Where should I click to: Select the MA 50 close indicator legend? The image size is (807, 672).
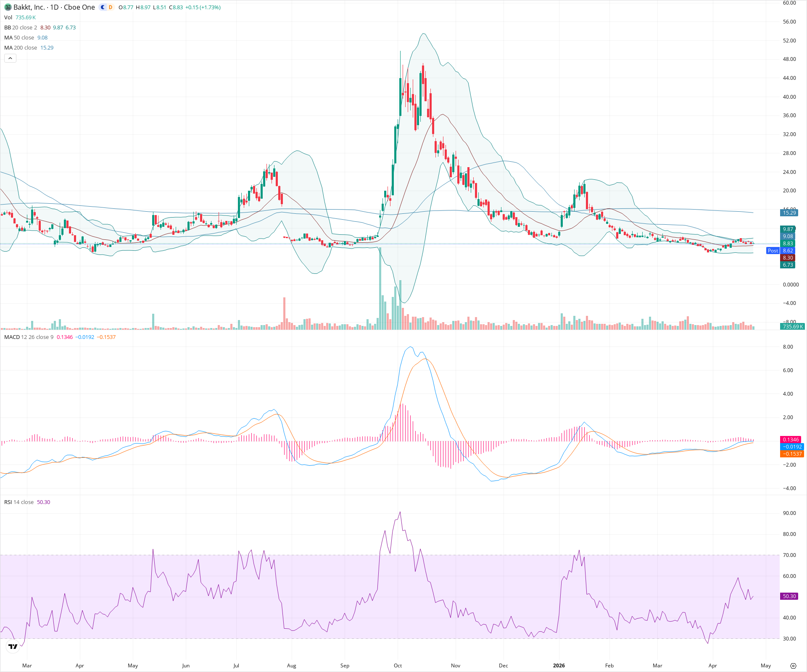(19, 37)
